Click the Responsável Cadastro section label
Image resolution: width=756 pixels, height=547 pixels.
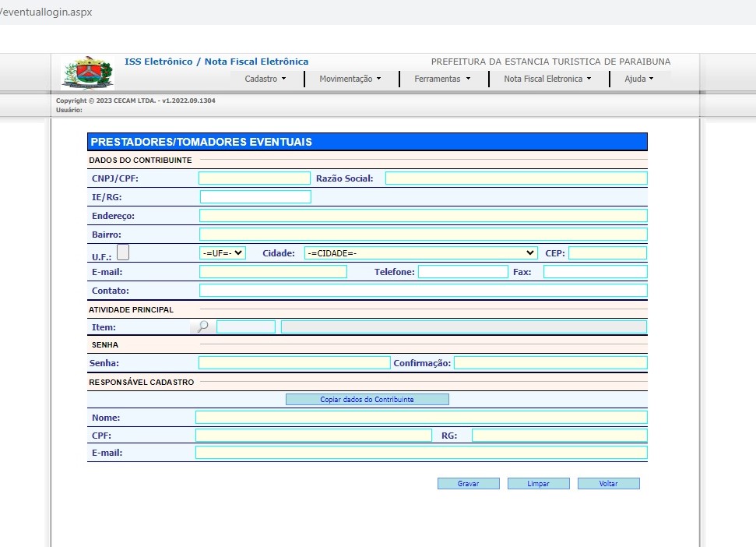click(141, 382)
